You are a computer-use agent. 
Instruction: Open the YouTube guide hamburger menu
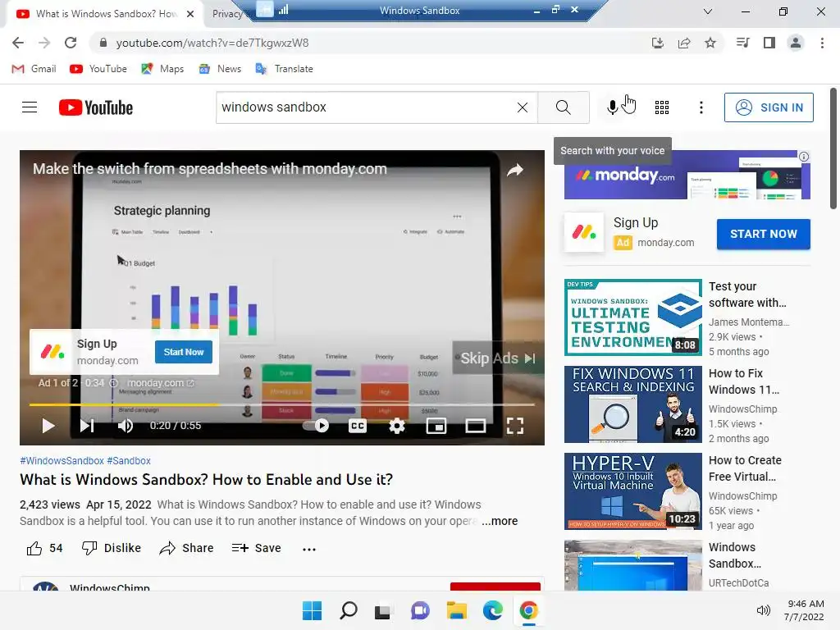pos(30,107)
